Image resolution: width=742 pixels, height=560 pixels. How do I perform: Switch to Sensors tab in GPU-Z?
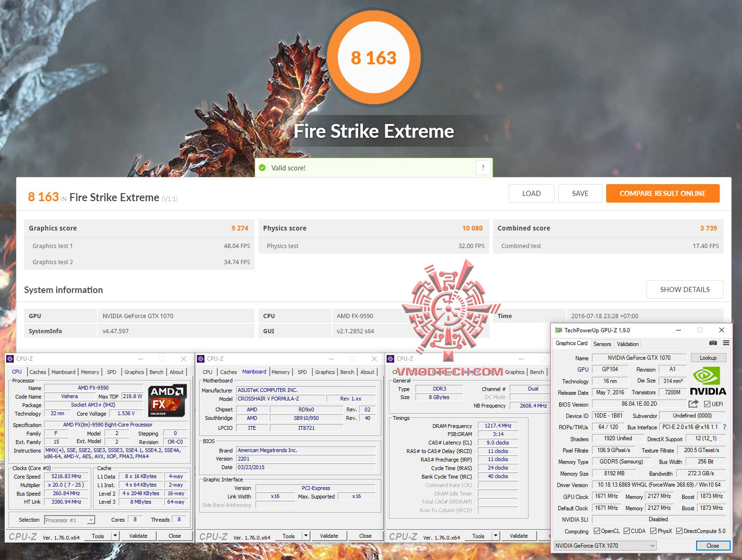click(x=602, y=344)
